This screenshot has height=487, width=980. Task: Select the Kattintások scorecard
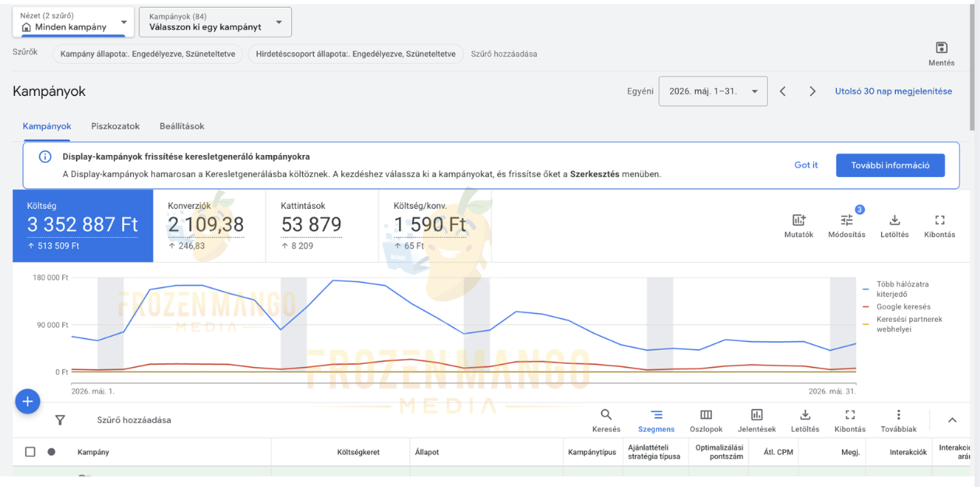[323, 226]
